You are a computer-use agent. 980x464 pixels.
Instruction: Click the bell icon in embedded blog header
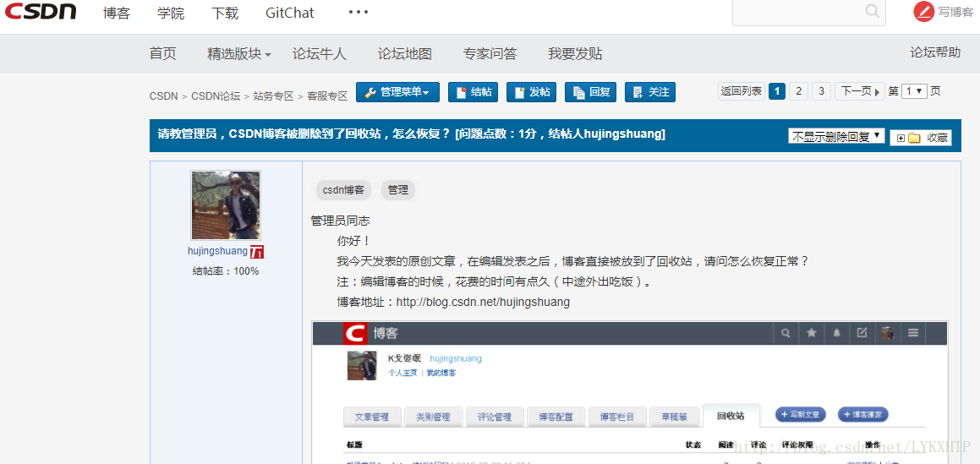(836, 333)
